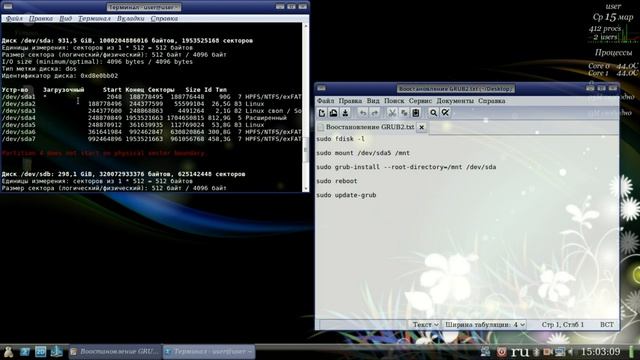Click the find and replace icon

click(x=445, y=113)
